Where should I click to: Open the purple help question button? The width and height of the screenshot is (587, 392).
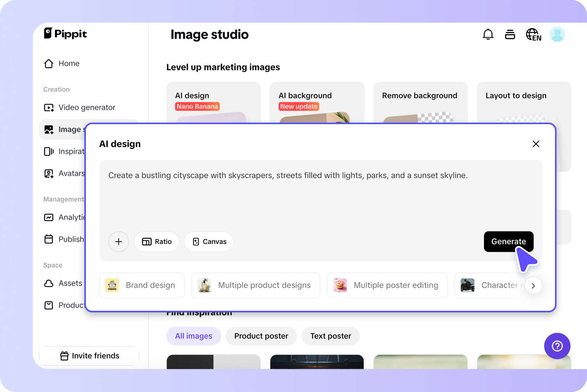(557, 346)
